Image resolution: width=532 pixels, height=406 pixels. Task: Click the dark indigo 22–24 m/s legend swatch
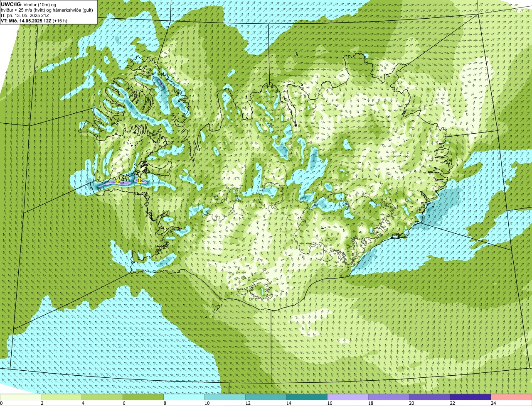(x=470, y=397)
